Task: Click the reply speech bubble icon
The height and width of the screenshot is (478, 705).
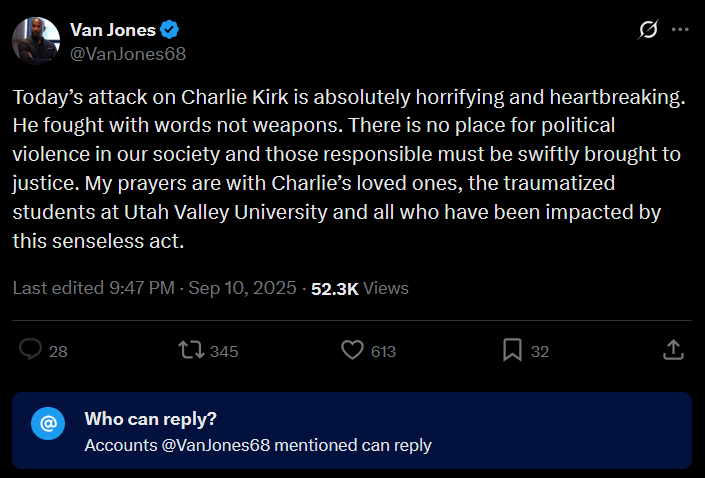Action: pyautogui.click(x=31, y=350)
